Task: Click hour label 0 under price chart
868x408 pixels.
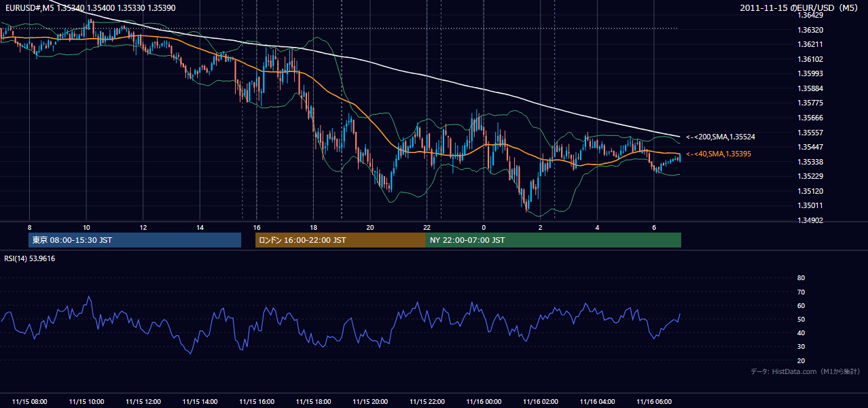Action: (x=484, y=227)
